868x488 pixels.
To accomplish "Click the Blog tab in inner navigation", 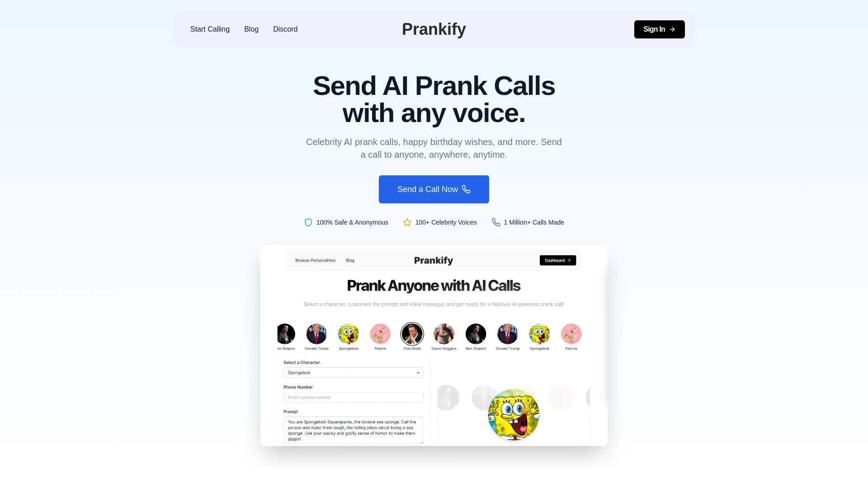I will (350, 260).
